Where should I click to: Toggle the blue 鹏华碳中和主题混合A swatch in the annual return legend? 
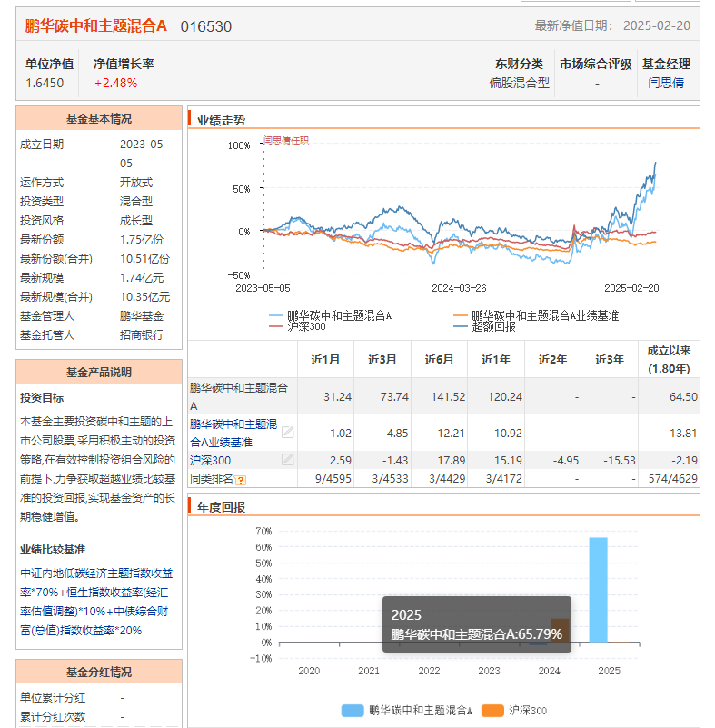pos(353,711)
